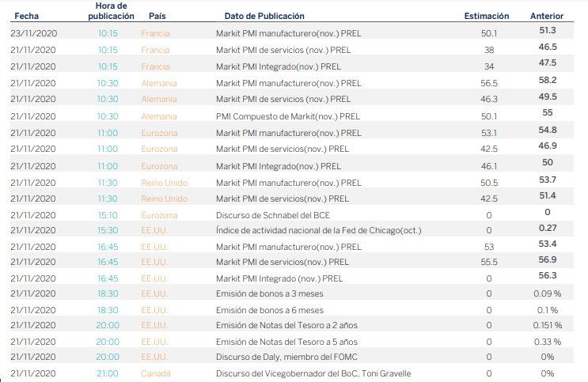
Task: Open the Canadá country link
Action: pyautogui.click(x=156, y=373)
